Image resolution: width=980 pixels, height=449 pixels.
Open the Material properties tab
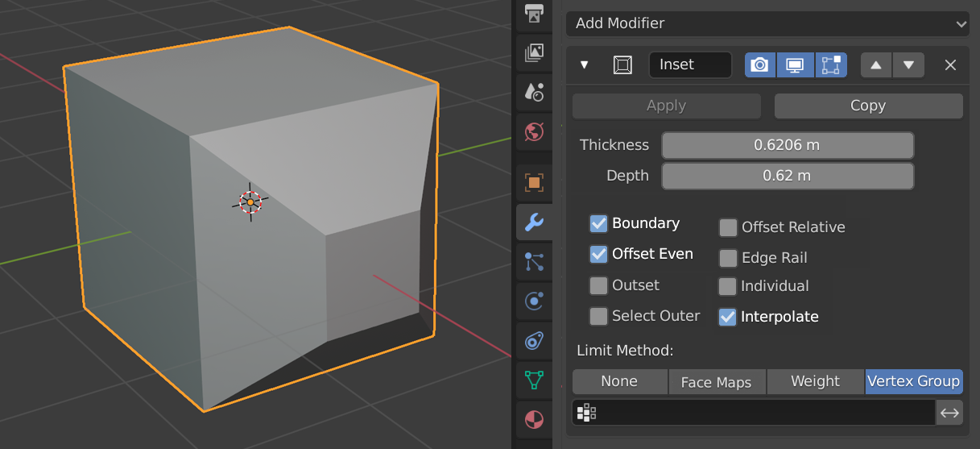(x=534, y=419)
